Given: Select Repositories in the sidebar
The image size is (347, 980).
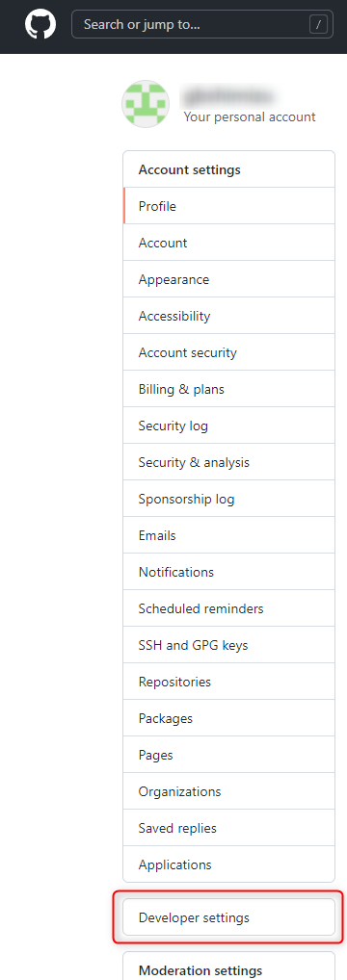Looking at the screenshot, I should (x=229, y=682).
